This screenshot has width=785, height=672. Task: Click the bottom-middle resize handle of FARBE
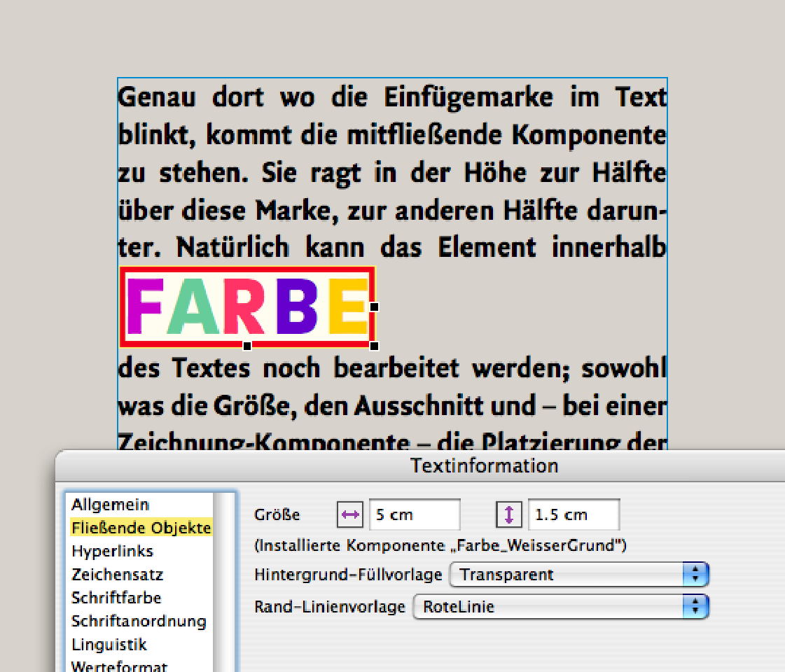[x=247, y=346]
